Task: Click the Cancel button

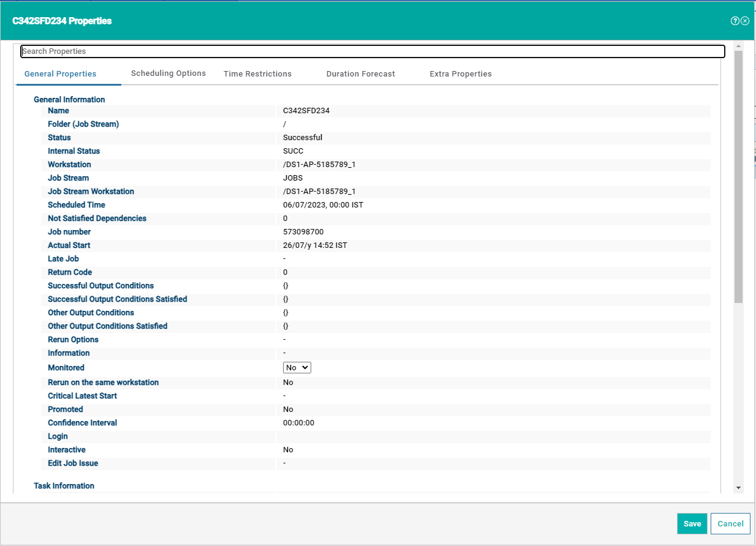Action: pyautogui.click(x=730, y=523)
